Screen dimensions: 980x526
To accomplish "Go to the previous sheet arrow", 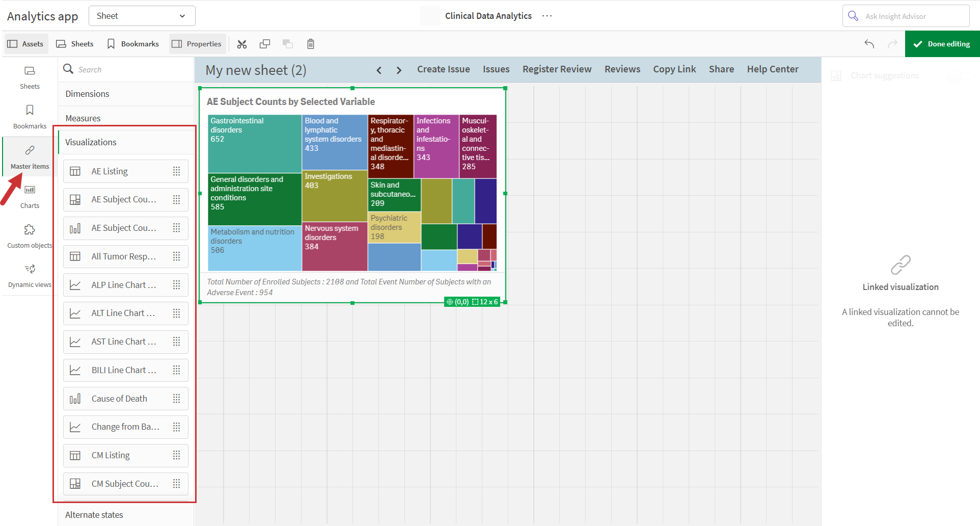I will [378, 70].
